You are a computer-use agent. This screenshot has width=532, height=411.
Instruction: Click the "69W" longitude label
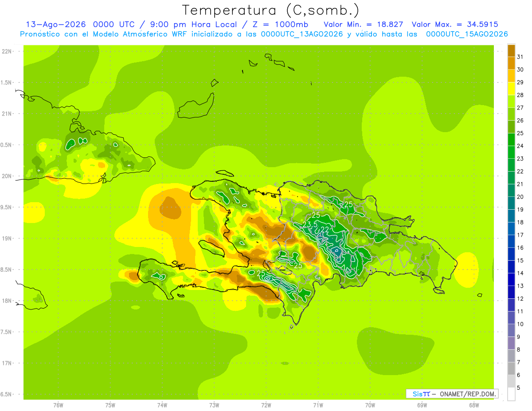click(x=422, y=405)
